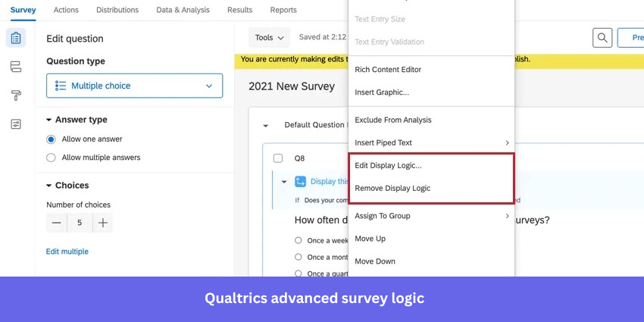Switch to the Actions tab
644x322 pixels.
66,10
